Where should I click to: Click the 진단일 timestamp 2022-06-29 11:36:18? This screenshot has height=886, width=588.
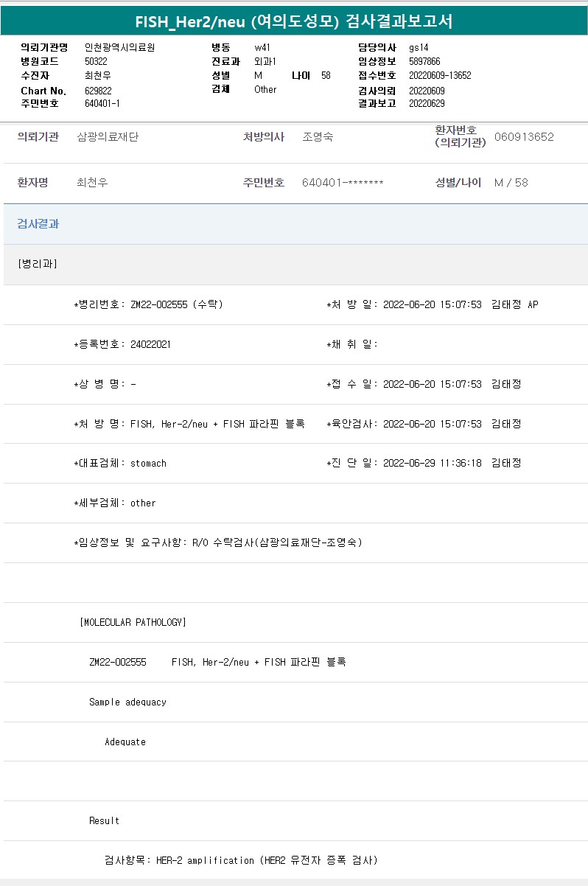pos(433,463)
